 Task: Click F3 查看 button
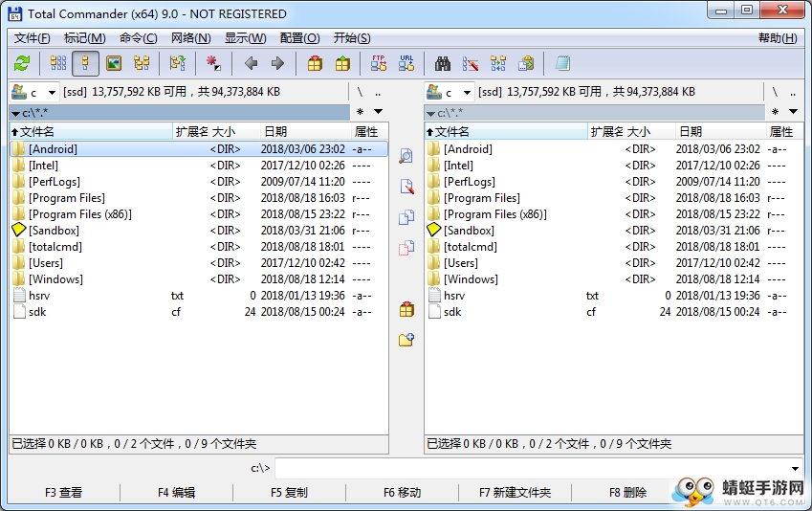pos(64,493)
